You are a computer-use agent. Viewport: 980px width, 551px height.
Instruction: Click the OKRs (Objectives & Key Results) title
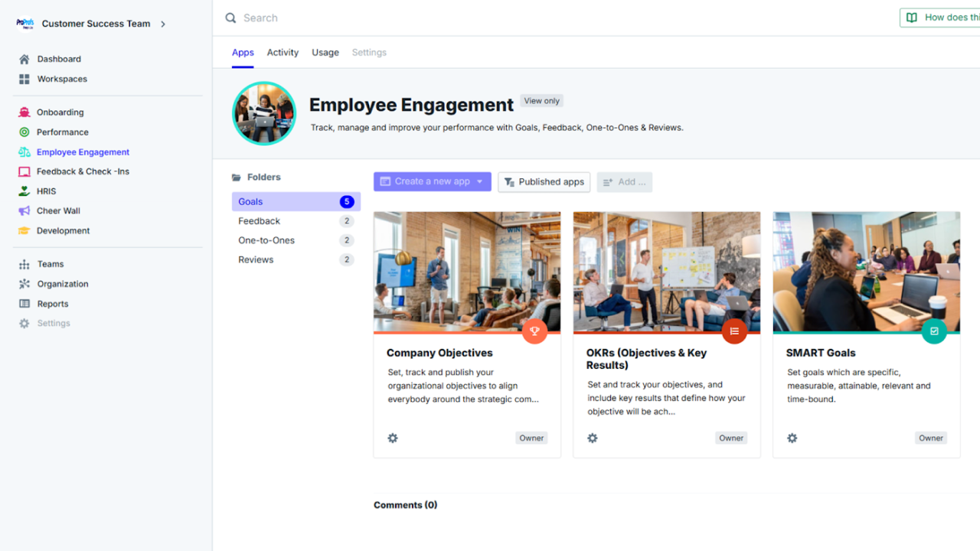(x=646, y=359)
